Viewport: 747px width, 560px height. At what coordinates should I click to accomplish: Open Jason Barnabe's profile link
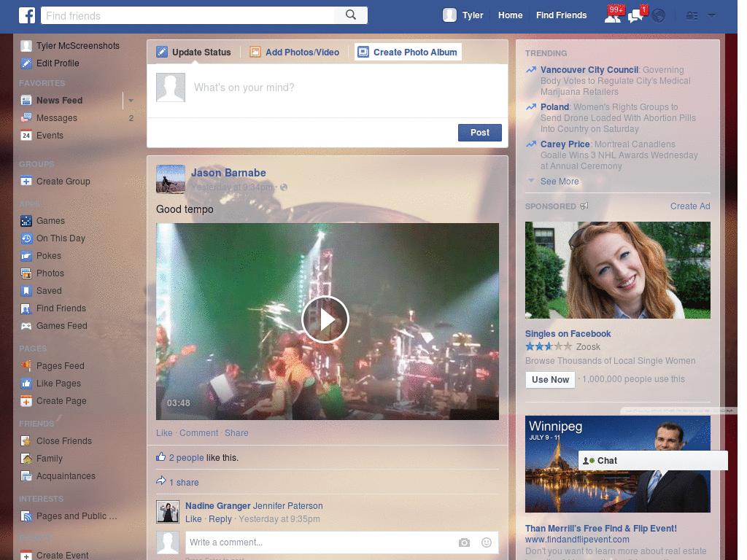coord(228,173)
